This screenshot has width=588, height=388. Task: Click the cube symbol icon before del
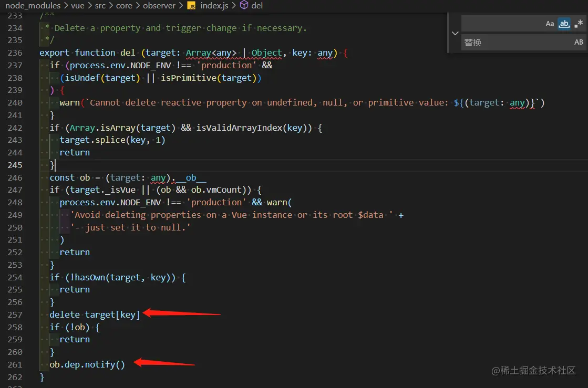coord(244,5)
